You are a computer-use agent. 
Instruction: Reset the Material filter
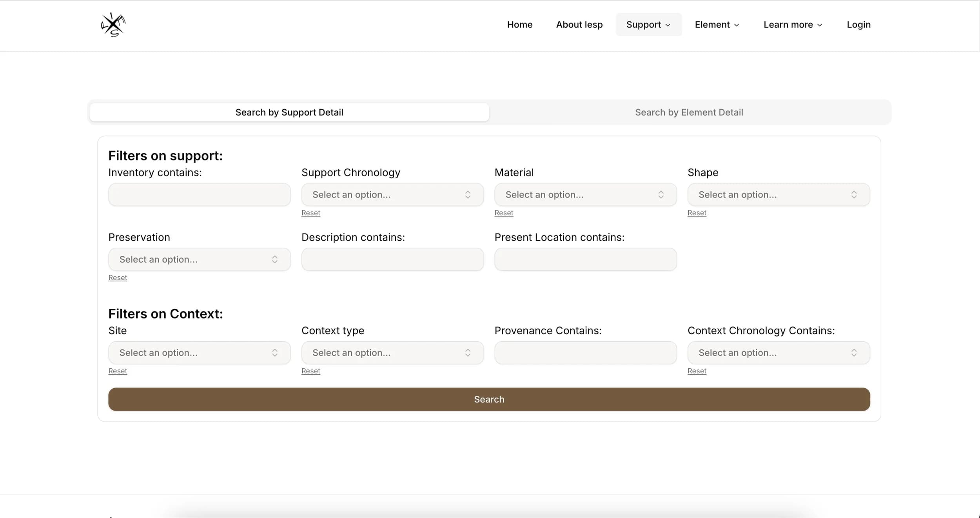pyautogui.click(x=504, y=213)
